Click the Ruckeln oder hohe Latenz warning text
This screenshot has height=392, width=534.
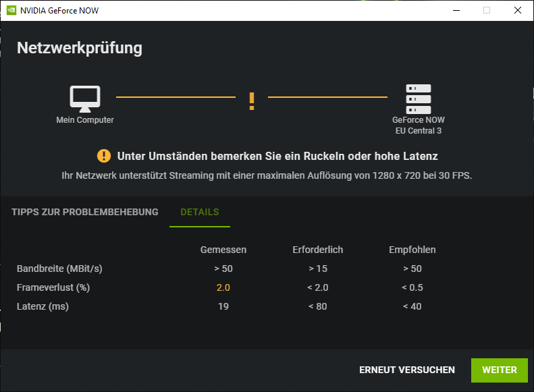coord(277,156)
